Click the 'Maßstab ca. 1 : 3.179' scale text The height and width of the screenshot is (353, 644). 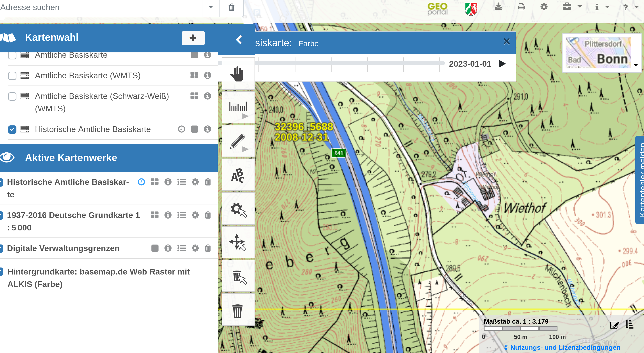click(516, 321)
